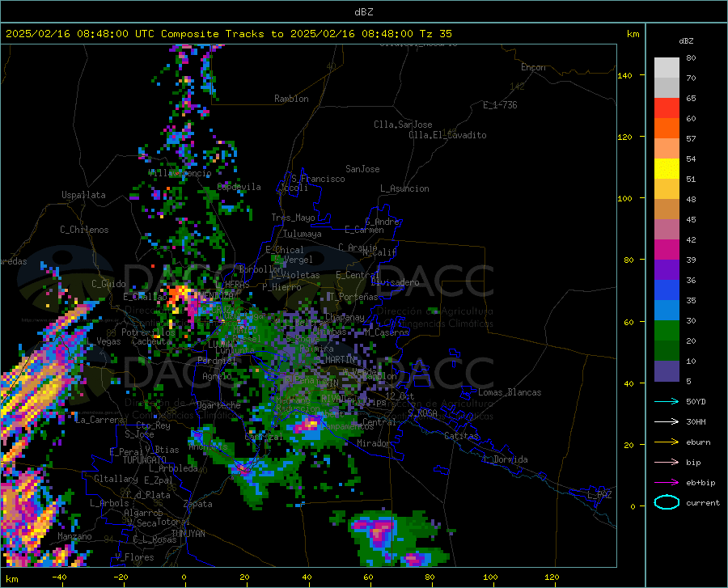This screenshot has width=728, height=588.
Task: Click the cyan 50YD arrow legend symbol
Action: (667, 401)
